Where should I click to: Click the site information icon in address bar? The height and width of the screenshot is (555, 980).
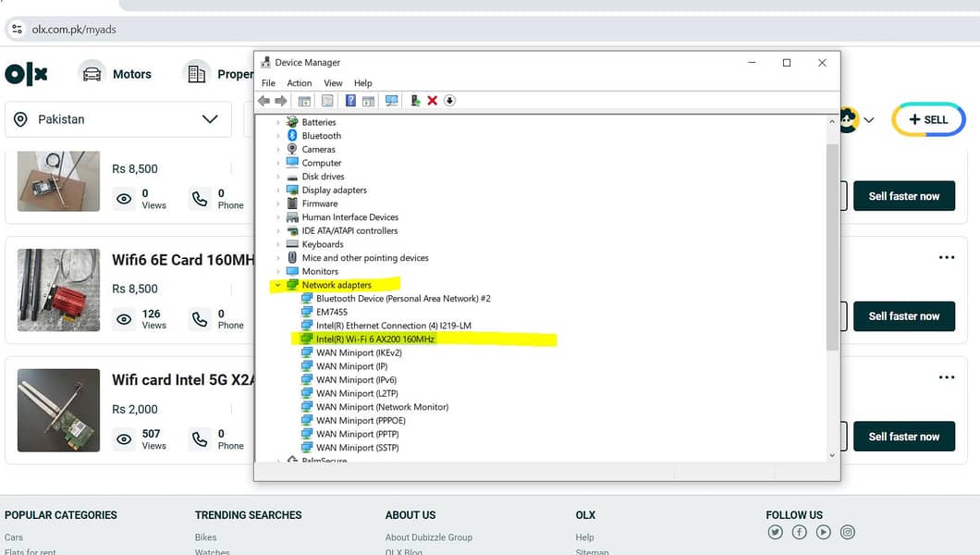pos(17,30)
